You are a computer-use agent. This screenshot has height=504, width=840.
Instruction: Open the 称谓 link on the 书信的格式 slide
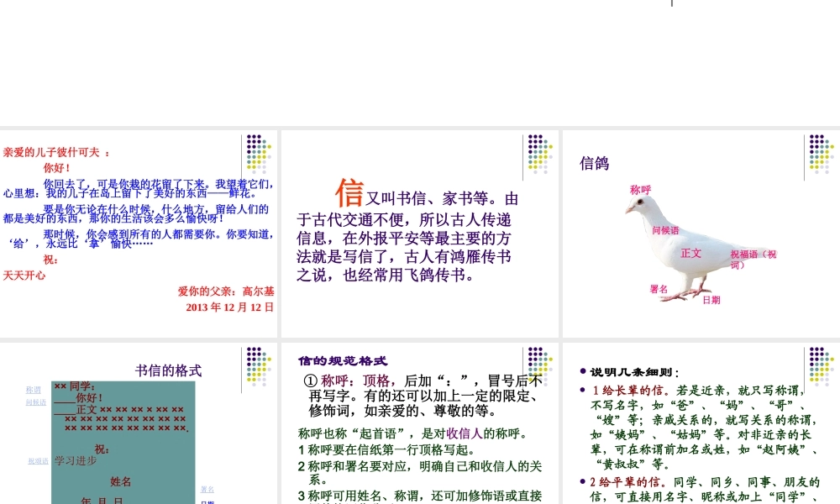click(x=34, y=388)
